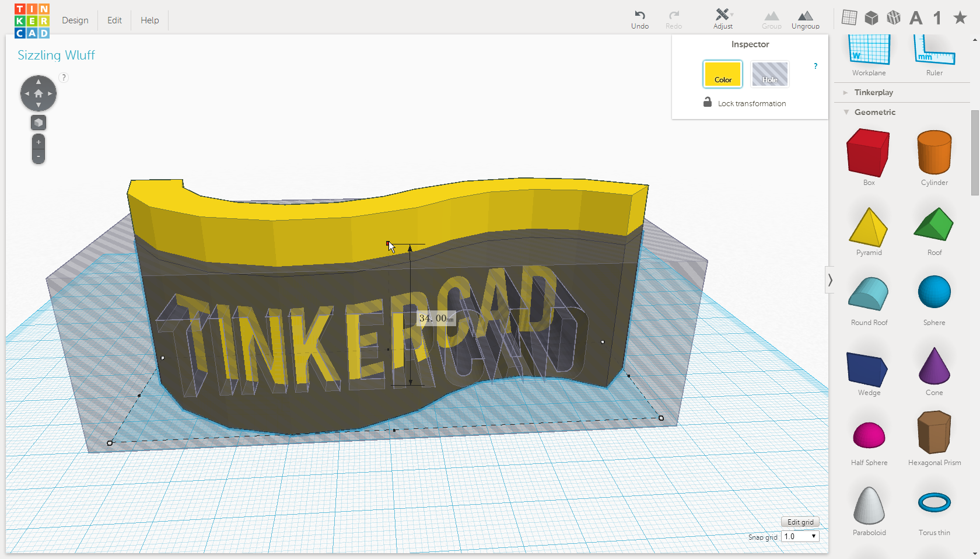Add a Sphere shape
This screenshot has height=559, width=980.
[934, 292]
